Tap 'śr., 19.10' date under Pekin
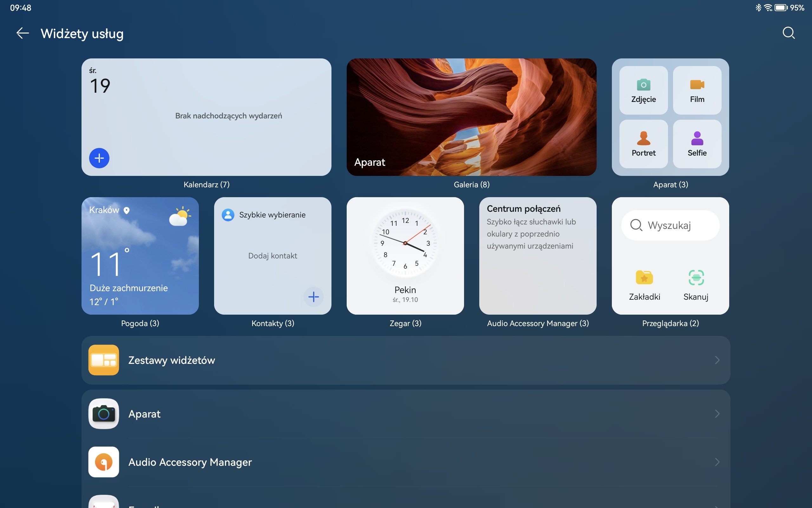 405,300
